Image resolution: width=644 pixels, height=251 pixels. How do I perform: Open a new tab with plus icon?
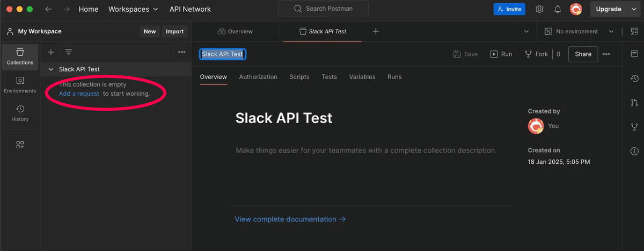pos(376,32)
